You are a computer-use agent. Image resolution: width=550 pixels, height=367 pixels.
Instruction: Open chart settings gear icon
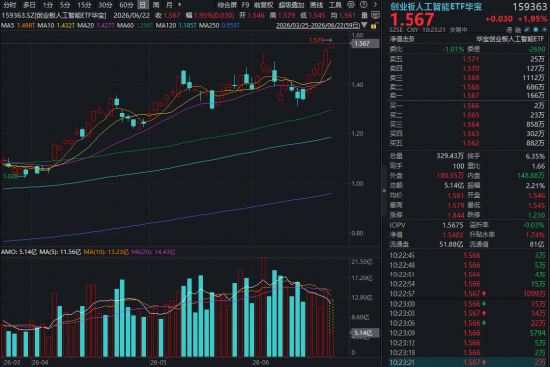click(351, 5)
